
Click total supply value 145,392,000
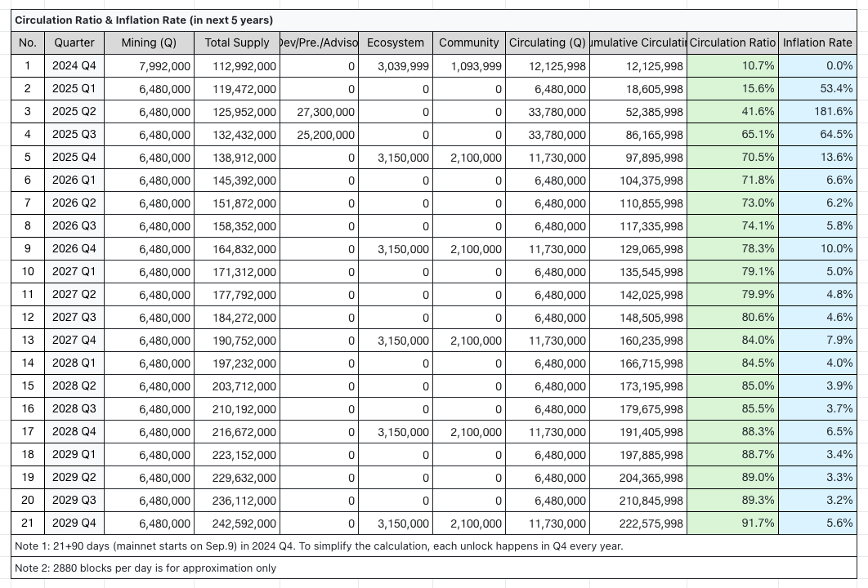coord(237,180)
